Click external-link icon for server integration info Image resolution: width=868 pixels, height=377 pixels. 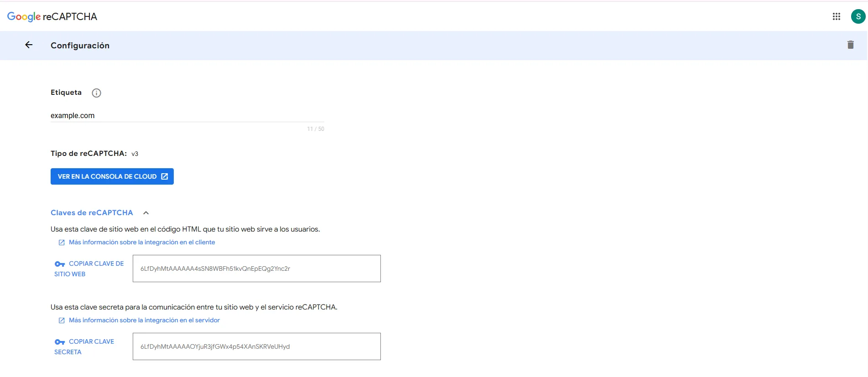pyautogui.click(x=62, y=320)
